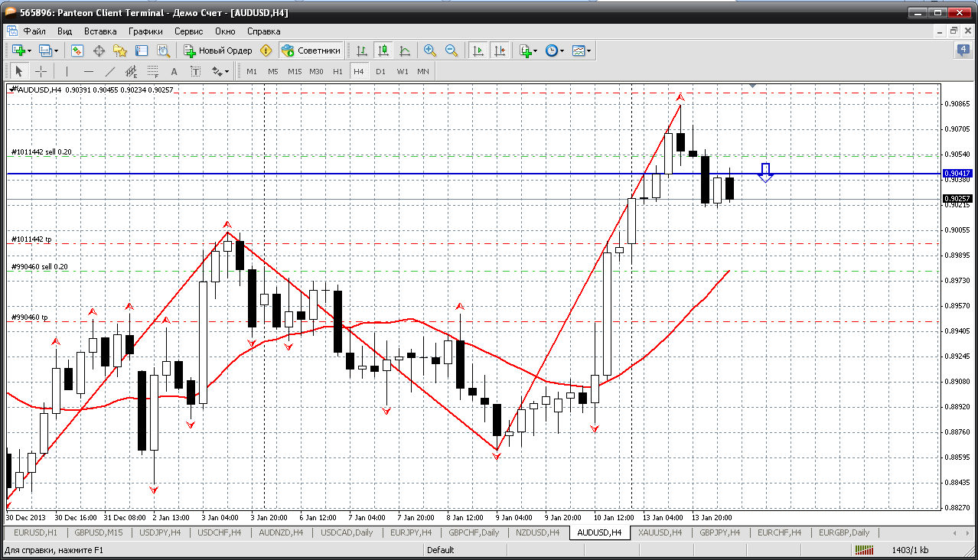Switch chart to line chart mode
Screen dimensions: 978x560
pyautogui.click(x=405, y=50)
